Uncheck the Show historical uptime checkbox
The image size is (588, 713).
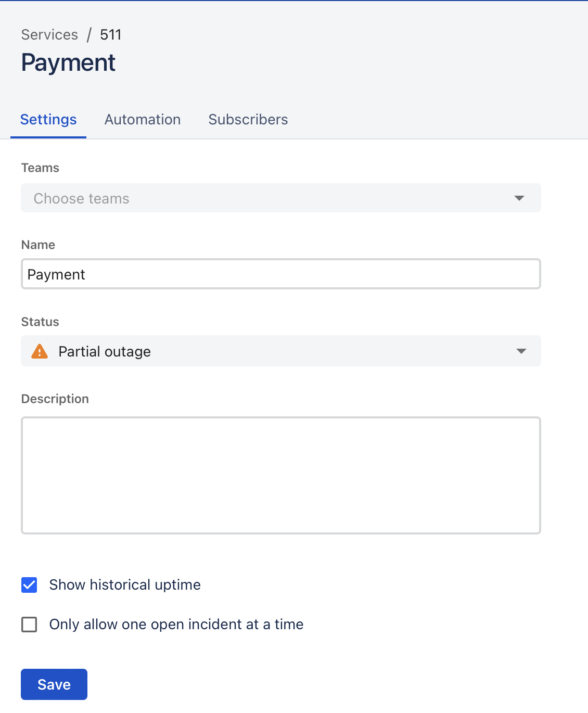coord(29,585)
